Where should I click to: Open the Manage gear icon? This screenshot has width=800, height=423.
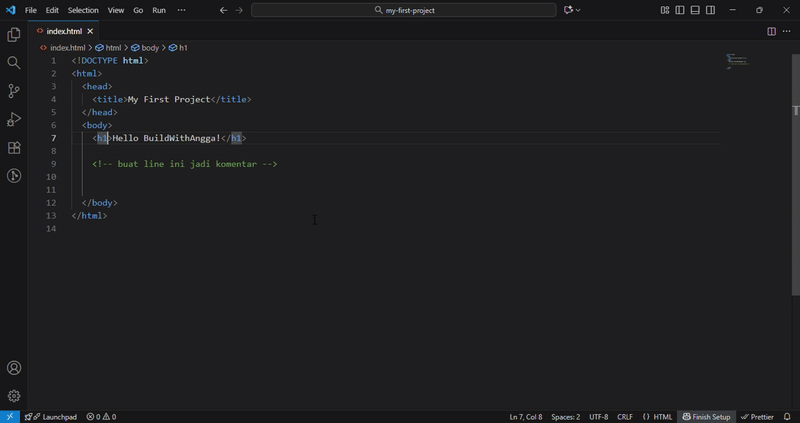coord(14,396)
